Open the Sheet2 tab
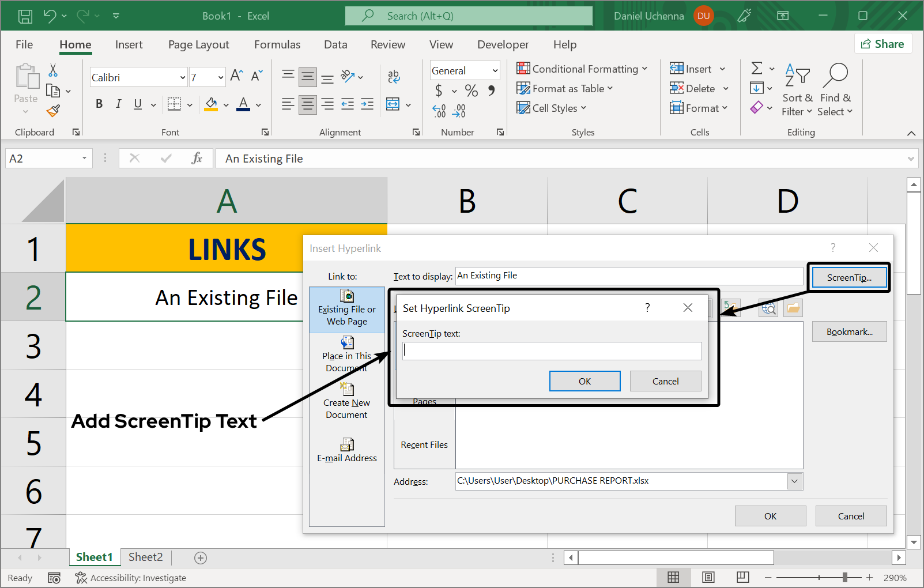 tap(145, 557)
